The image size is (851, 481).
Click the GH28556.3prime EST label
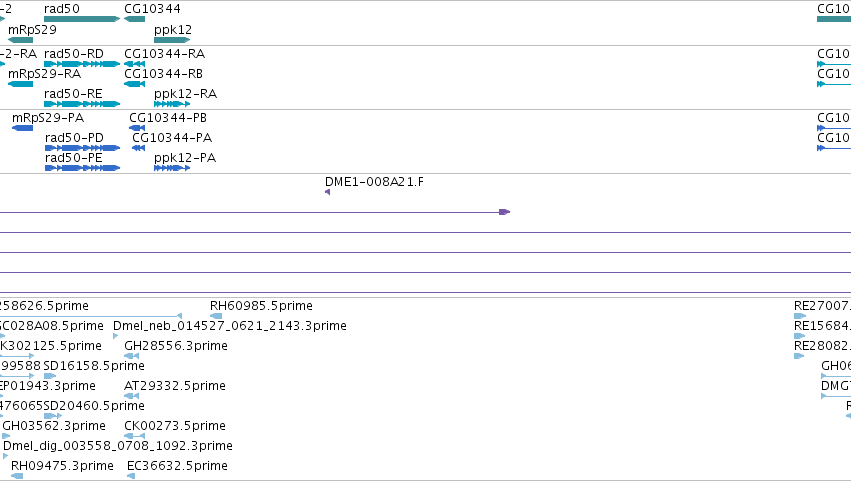point(176,346)
